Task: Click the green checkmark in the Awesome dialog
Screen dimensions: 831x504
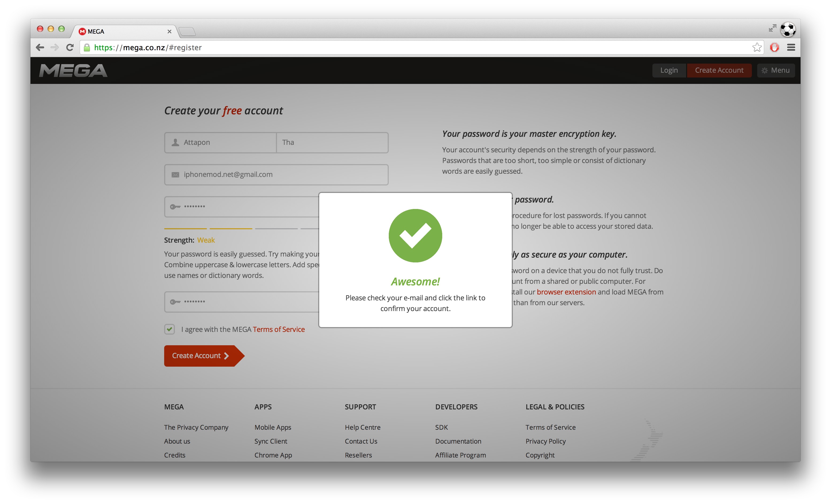Action: [x=416, y=236]
